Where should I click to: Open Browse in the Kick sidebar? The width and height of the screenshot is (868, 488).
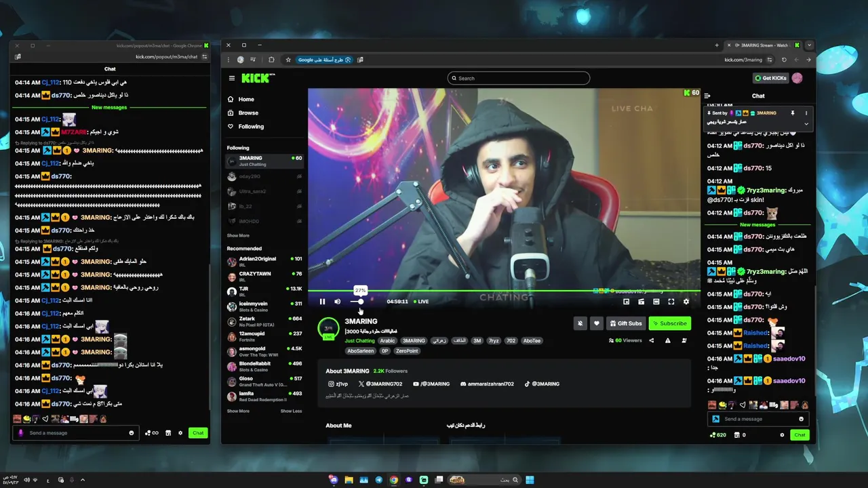point(242,113)
